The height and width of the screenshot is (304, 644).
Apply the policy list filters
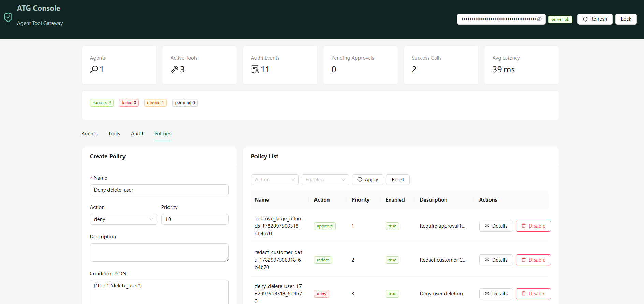(368, 180)
